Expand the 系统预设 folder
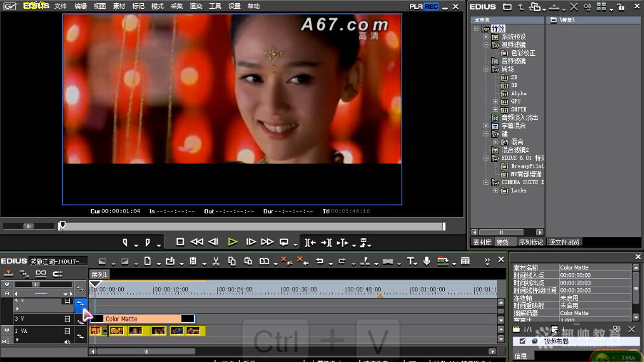The width and height of the screenshot is (644, 362). point(487,37)
